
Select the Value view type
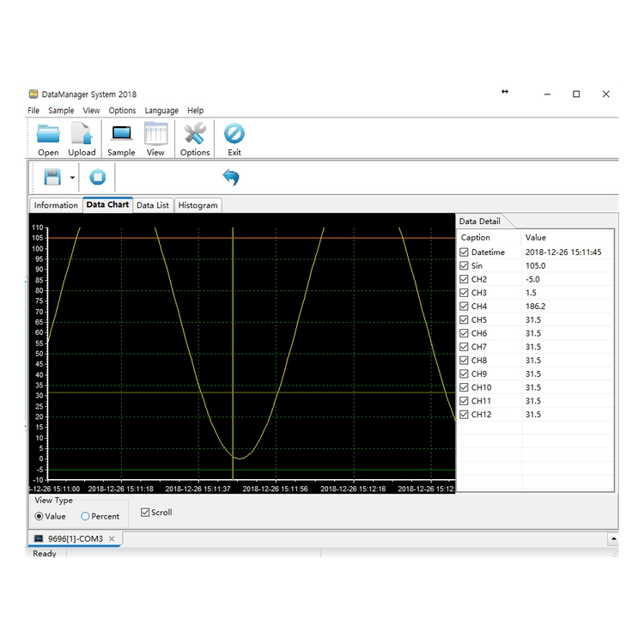[x=39, y=517]
